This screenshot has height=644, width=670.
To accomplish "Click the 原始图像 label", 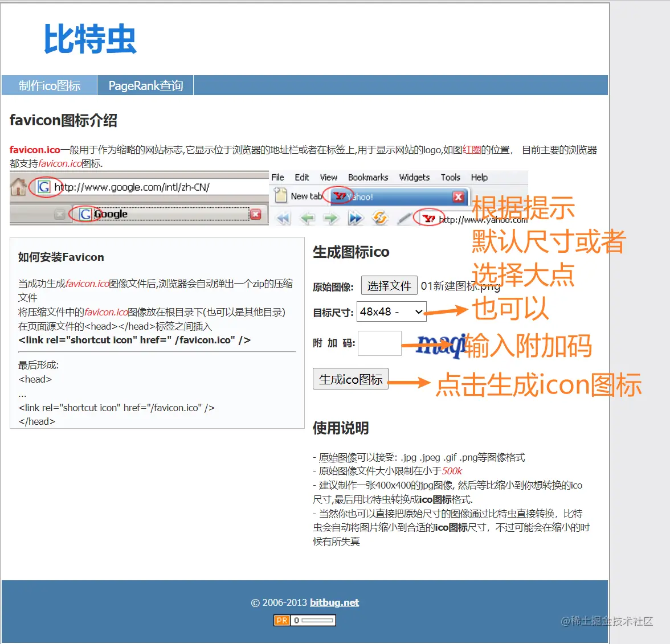I will [x=333, y=287].
